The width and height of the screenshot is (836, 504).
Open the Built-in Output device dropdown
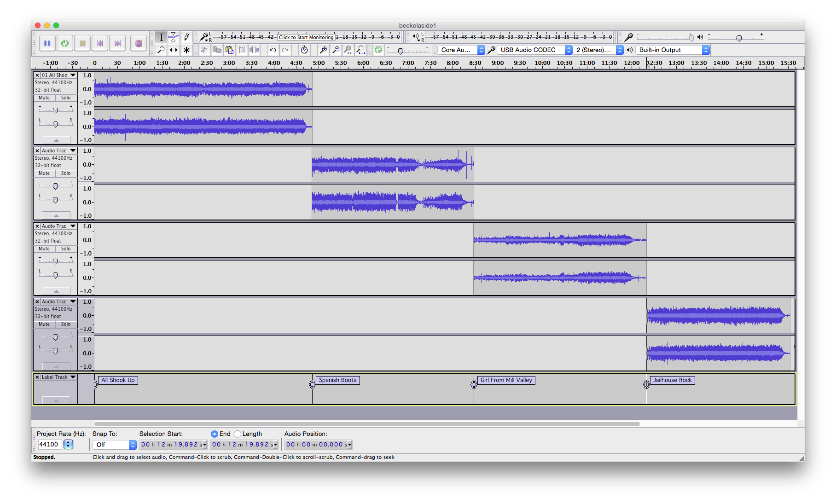[673, 50]
